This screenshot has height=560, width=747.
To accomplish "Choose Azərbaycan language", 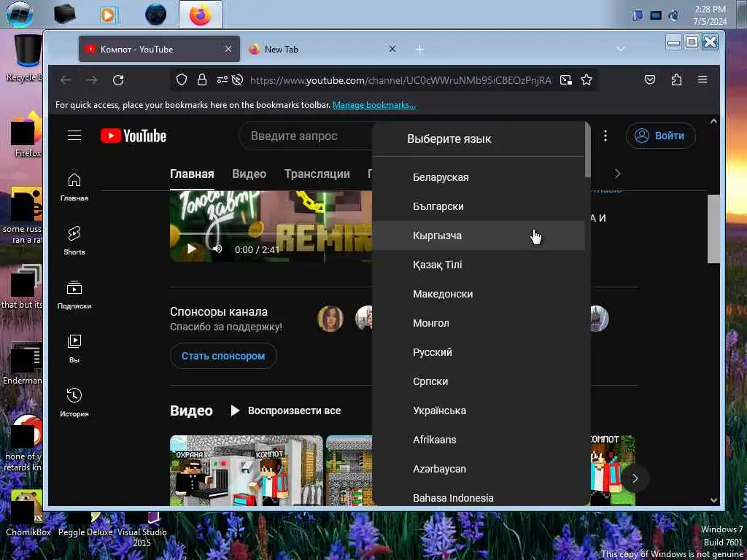I will (479, 469).
